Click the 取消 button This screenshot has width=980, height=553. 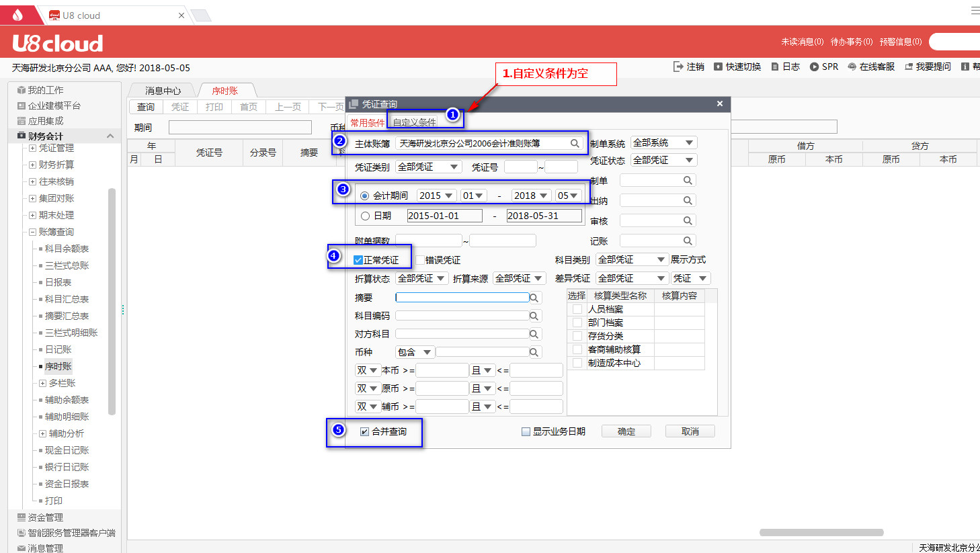tap(690, 431)
